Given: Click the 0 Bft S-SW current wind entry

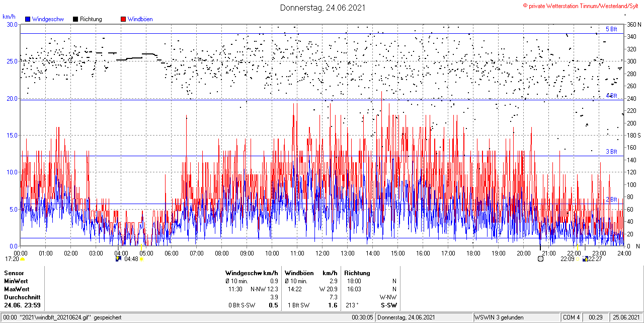Looking at the screenshot, I should (242, 305).
